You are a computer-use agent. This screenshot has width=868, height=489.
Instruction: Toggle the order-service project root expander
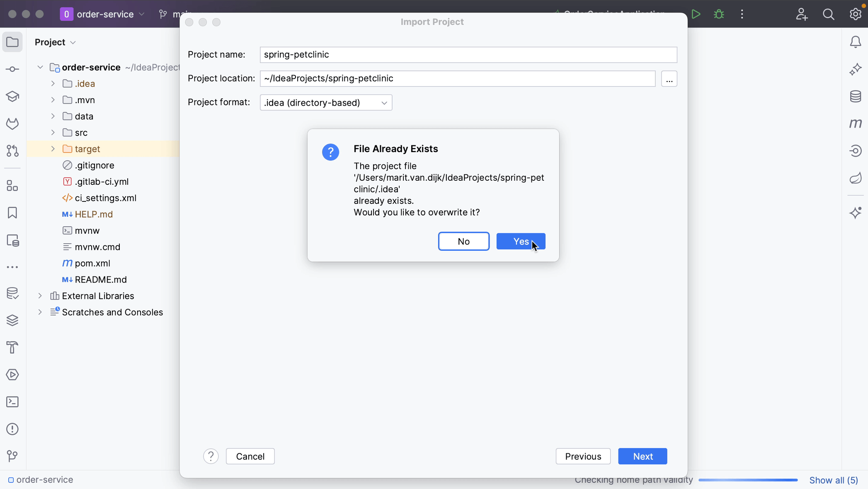pyautogui.click(x=39, y=67)
